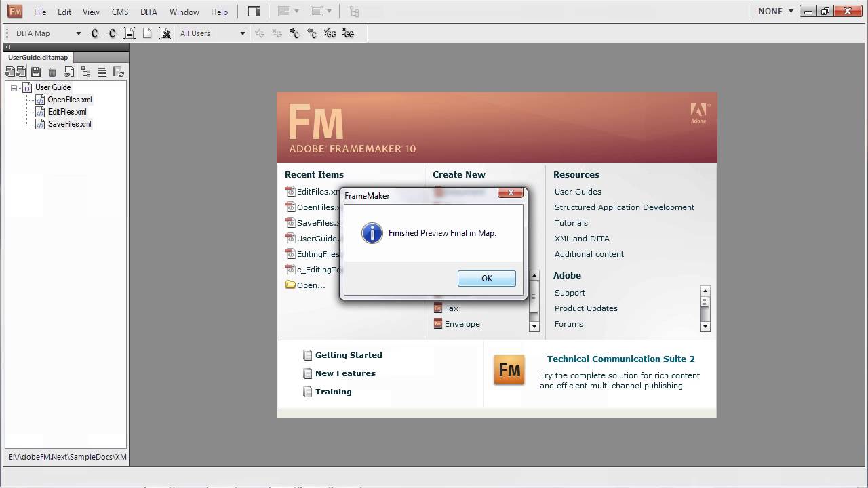868x488 pixels.
Task: Click the Support link under Adobe
Action: click(570, 293)
